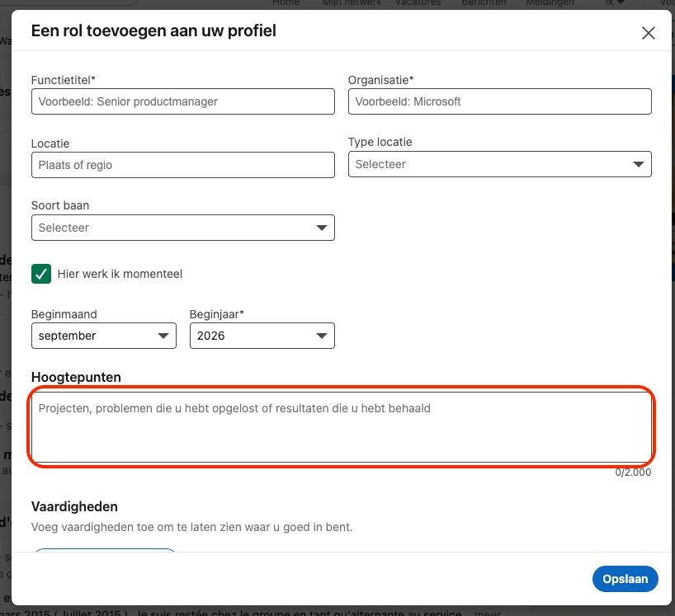This screenshot has height=616, width=675.
Task: Click the Locatie label
Action: click(x=50, y=143)
